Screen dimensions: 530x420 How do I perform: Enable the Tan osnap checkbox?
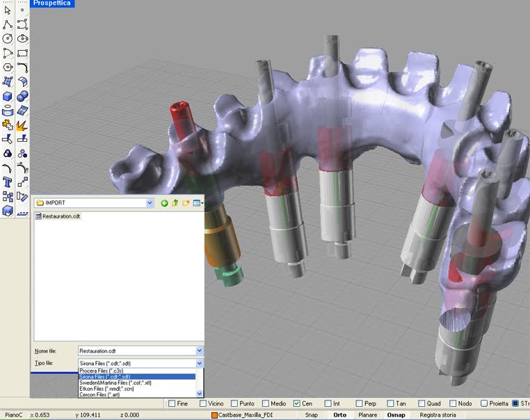[390, 403]
